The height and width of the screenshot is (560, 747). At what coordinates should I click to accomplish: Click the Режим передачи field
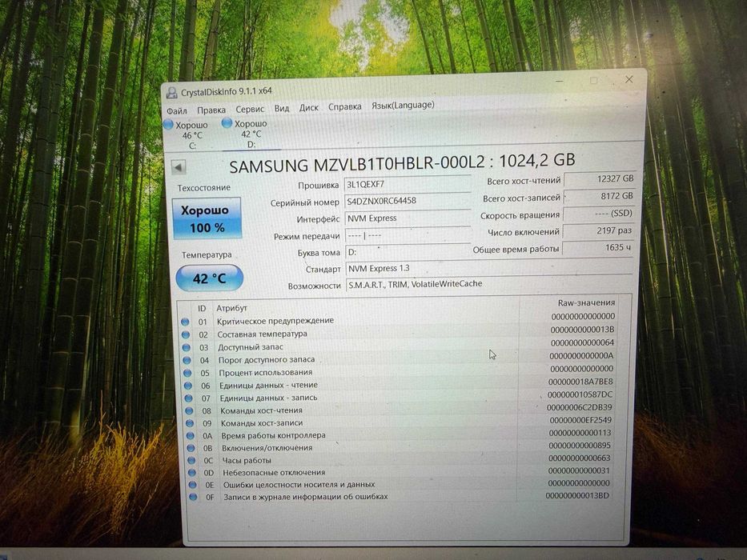click(408, 235)
